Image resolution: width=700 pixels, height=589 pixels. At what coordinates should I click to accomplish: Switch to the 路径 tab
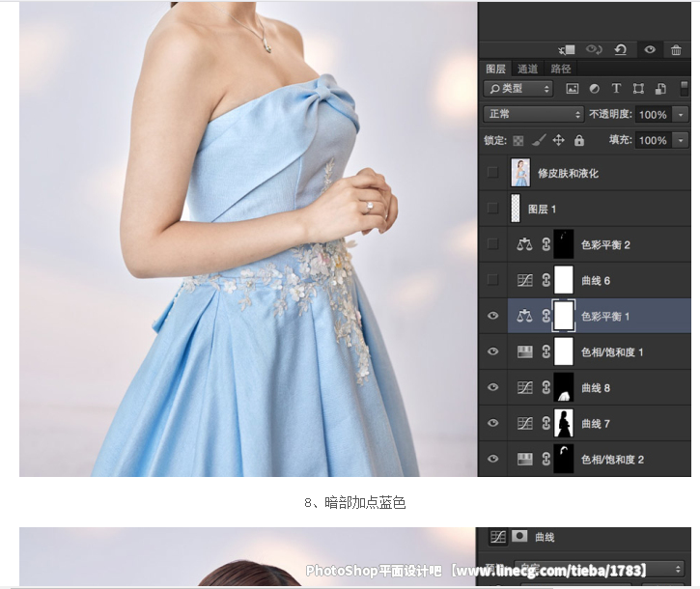tap(561, 69)
